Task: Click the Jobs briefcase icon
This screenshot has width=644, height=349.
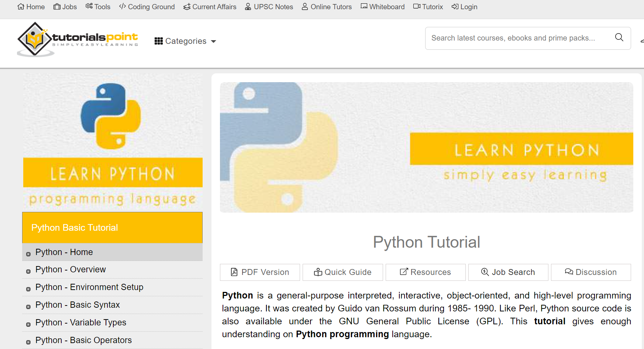Action: [57, 7]
